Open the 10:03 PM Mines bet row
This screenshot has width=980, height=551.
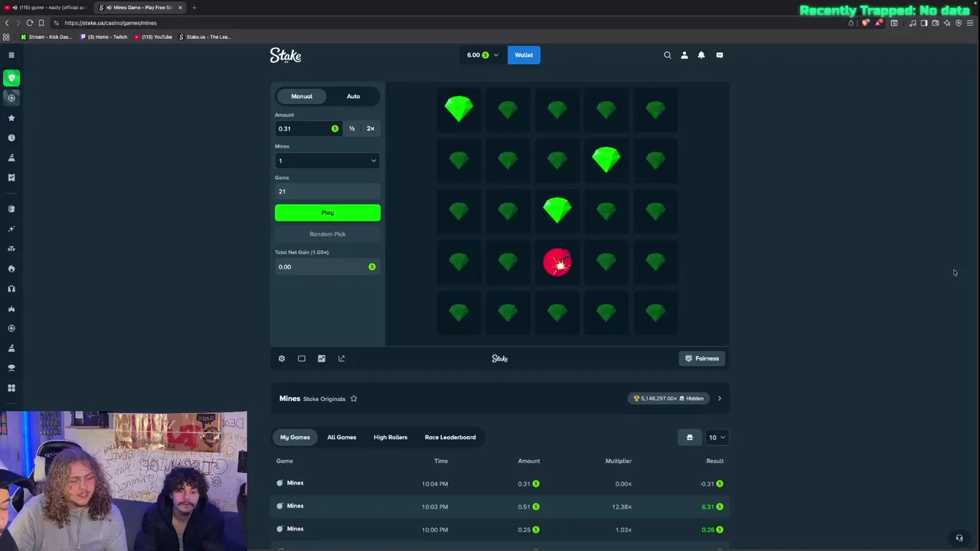500,507
